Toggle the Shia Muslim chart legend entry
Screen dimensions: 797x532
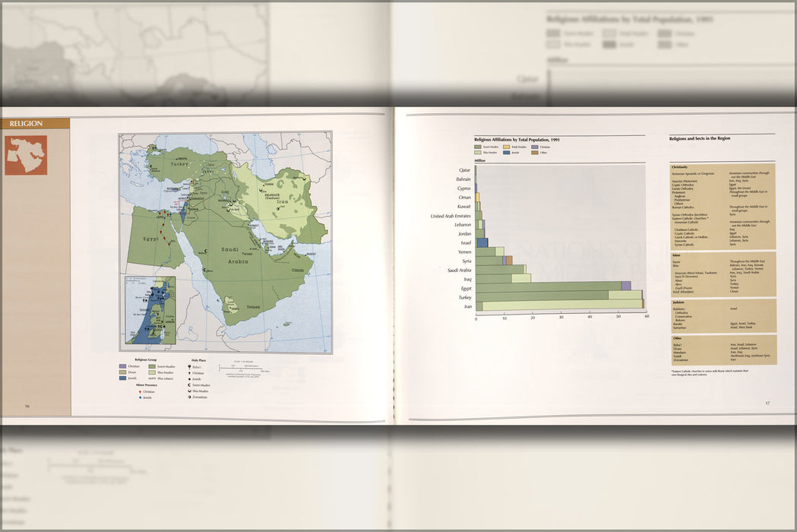point(477,153)
